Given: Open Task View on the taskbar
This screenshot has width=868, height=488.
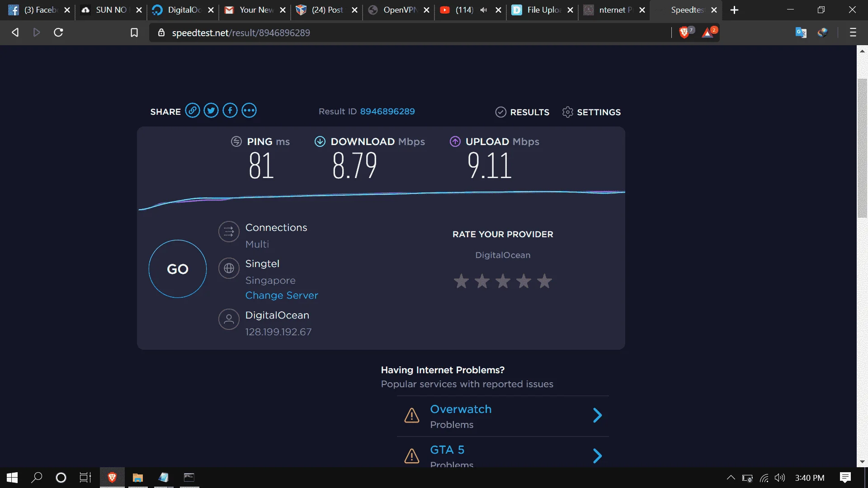Looking at the screenshot, I should 85,478.
